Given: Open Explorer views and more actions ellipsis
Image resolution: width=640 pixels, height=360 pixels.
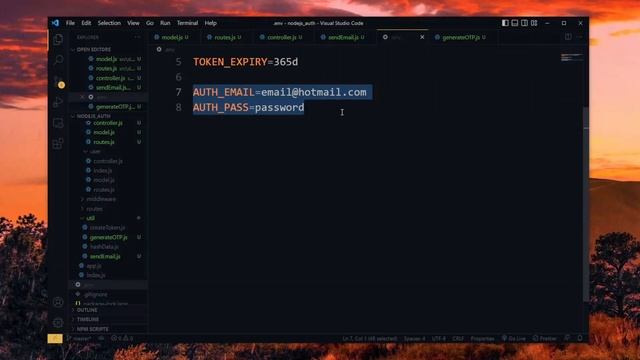Looking at the screenshot, I should pos(138,37).
